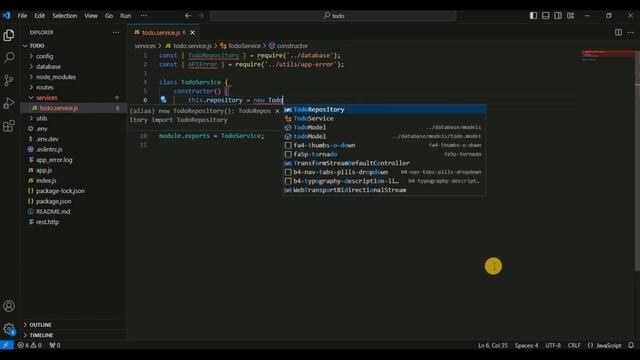Change indentation via Spaces: 4
Viewport: 640px width, 360px height.
(526, 345)
